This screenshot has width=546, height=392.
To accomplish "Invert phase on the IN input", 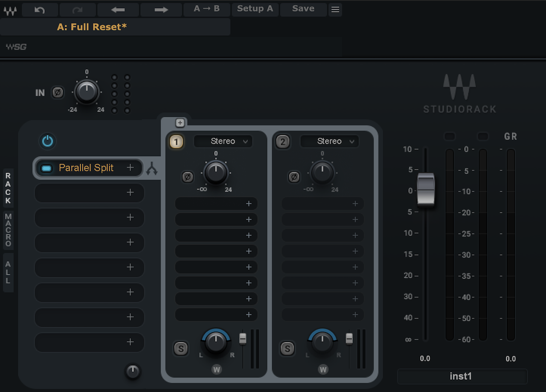I will [x=58, y=92].
